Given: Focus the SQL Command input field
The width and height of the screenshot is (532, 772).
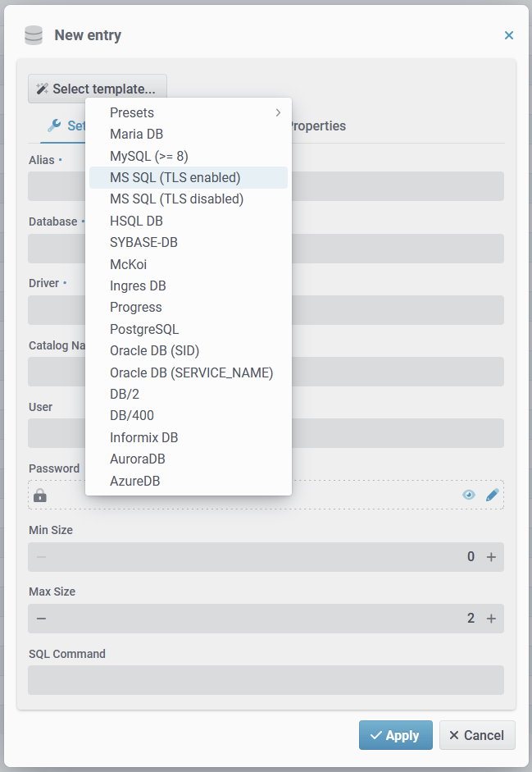Looking at the screenshot, I should 266,680.
